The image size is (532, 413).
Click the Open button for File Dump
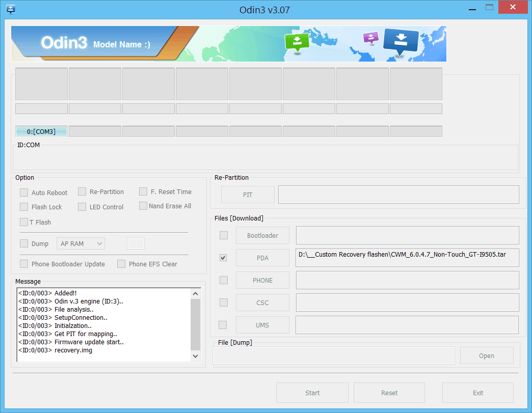(487, 355)
